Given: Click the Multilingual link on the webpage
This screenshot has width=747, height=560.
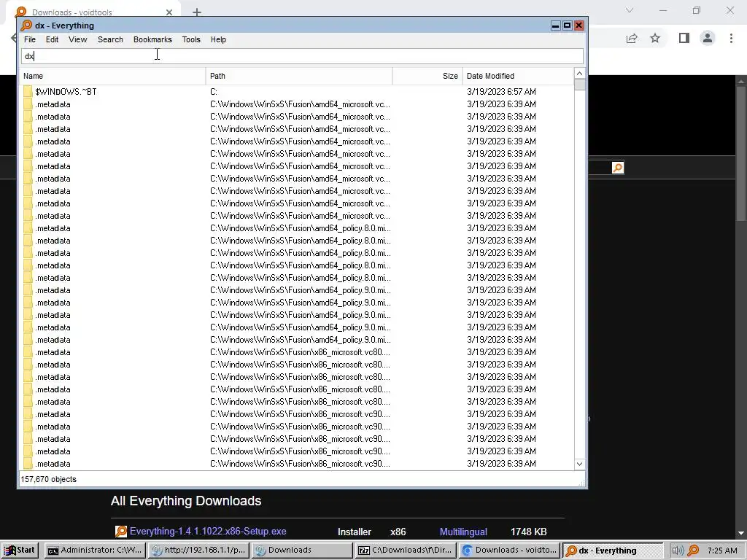Looking at the screenshot, I should (463, 532).
